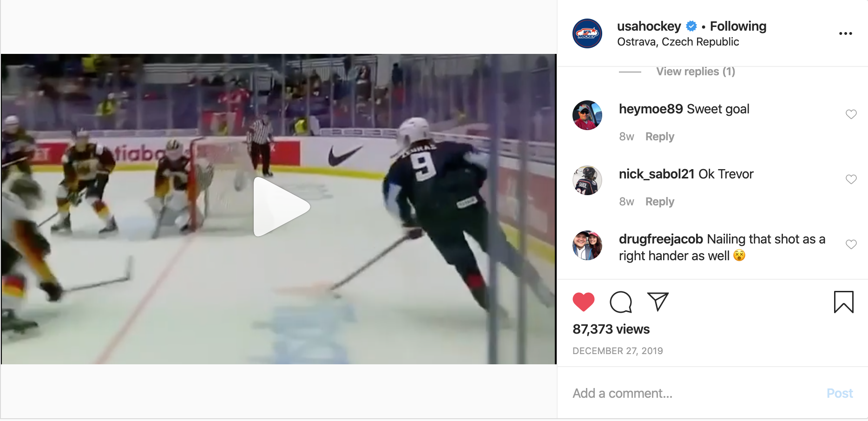Like heymoe89's comment

pos(851,114)
